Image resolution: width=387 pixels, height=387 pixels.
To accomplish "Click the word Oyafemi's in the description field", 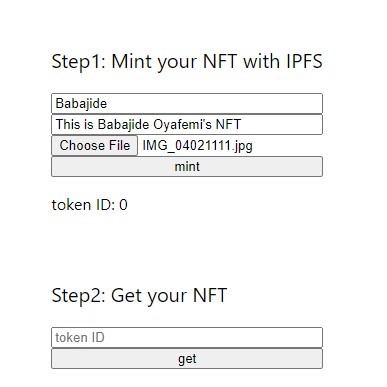I will click(x=182, y=125).
